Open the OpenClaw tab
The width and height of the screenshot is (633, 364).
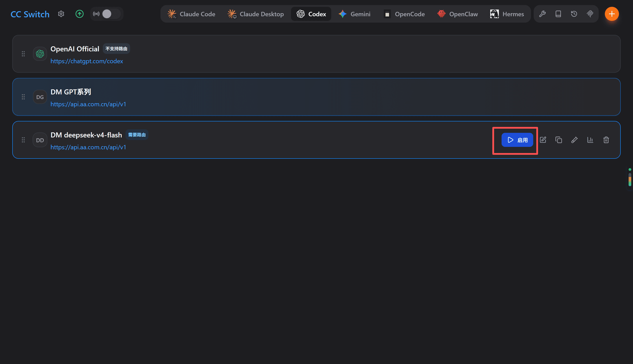point(458,14)
